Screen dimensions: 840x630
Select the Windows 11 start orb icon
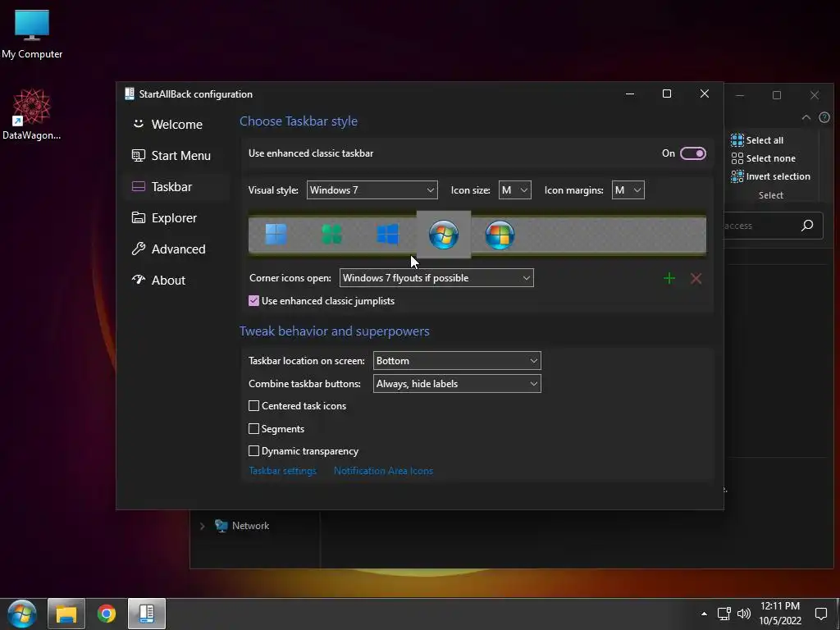[276, 235]
